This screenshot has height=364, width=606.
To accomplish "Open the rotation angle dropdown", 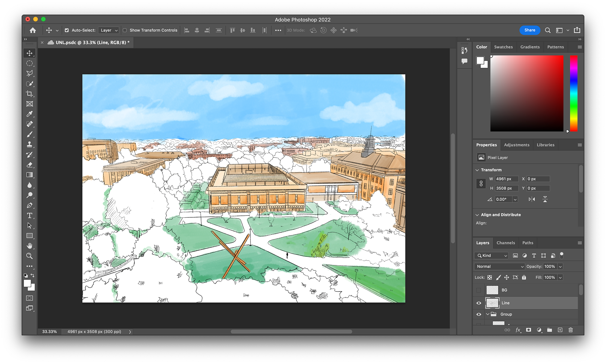I will tap(515, 199).
